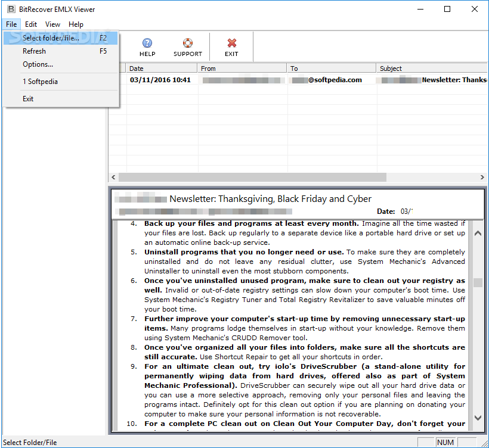Sort by To column header

pyautogui.click(x=332, y=69)
